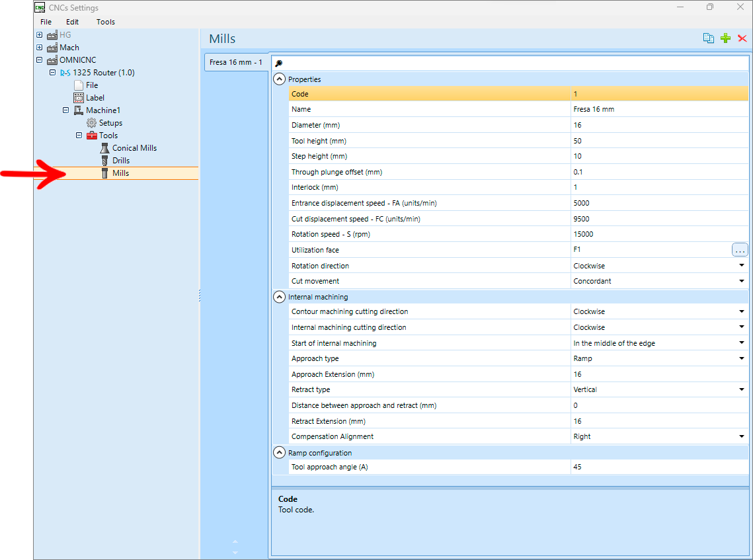
Task: Add a new mill with the green plus icon
Action: [x=726, y=38]
